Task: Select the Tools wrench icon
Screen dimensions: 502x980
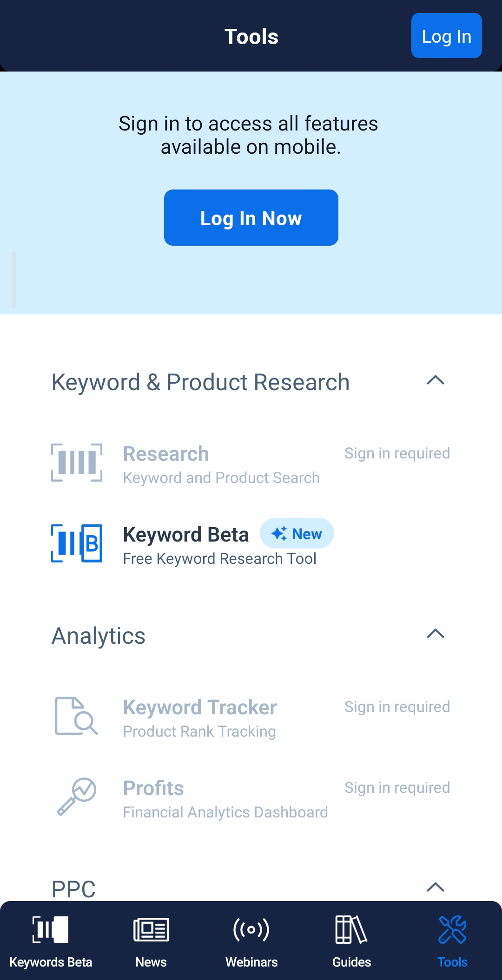Action: click(x=452, y=929)
